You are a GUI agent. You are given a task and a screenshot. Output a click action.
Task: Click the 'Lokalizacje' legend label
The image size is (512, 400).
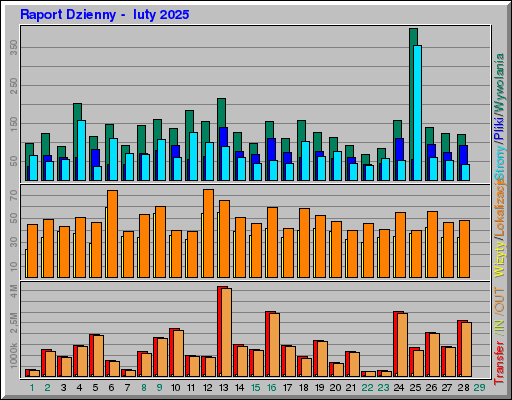coord(500,208)
